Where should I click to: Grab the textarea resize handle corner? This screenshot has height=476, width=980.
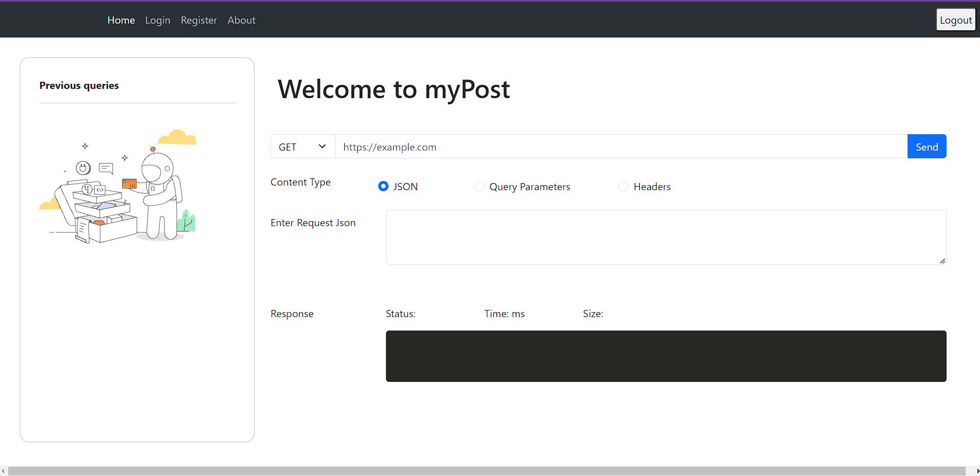[942, 261]
